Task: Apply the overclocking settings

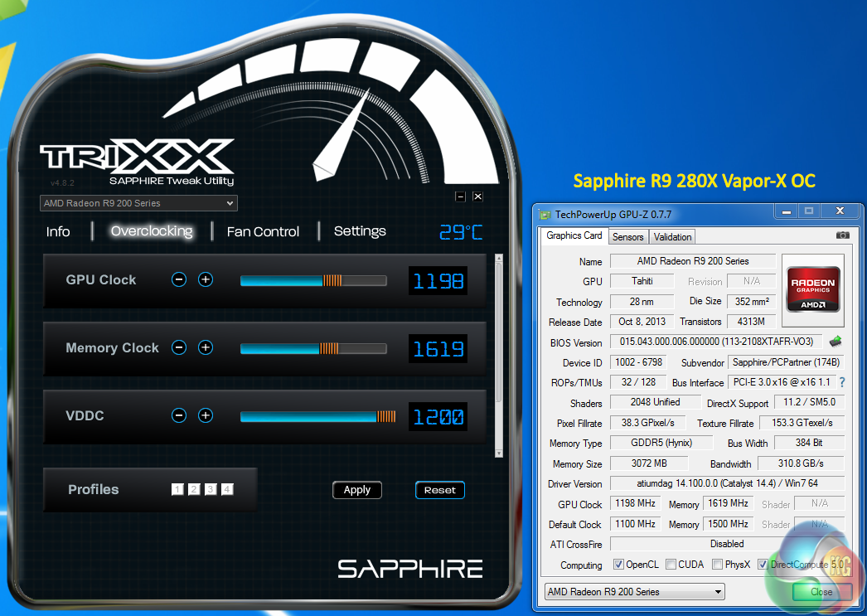Action: click(357, 490)
